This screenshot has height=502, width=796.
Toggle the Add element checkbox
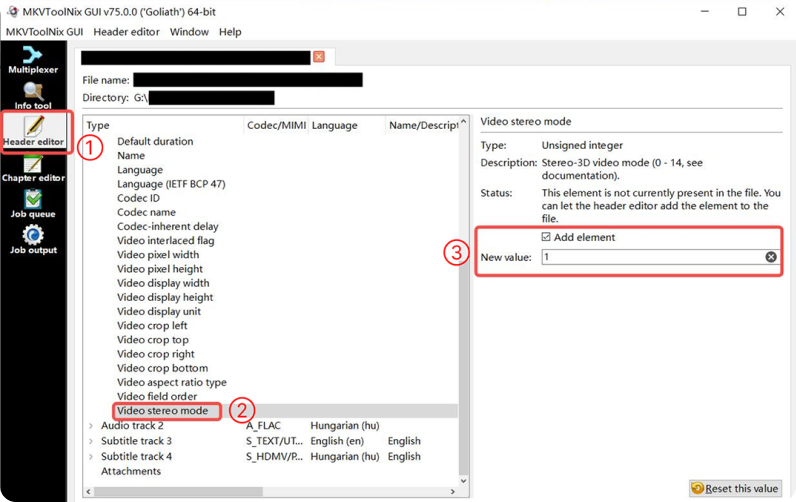pos(546,237)
